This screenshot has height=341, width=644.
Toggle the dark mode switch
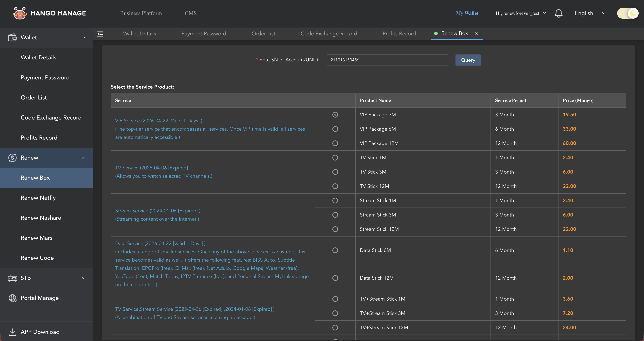628,13
